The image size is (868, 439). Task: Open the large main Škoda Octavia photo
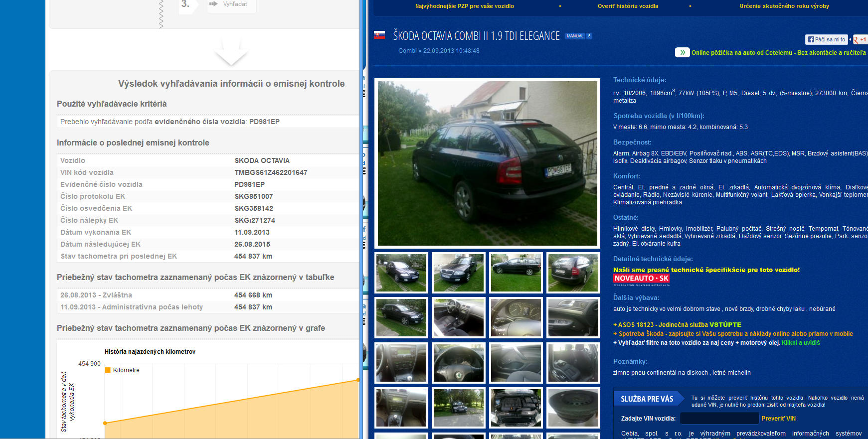[x=487, y=163]
